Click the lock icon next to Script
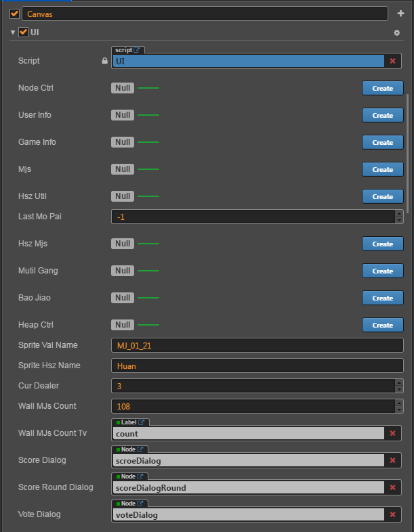 pos(104,61)
